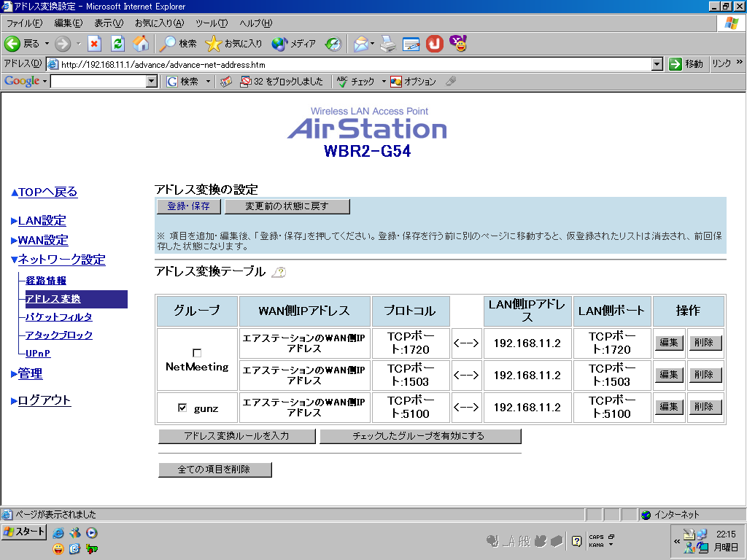Open the スタート start button

coord(24,532)
